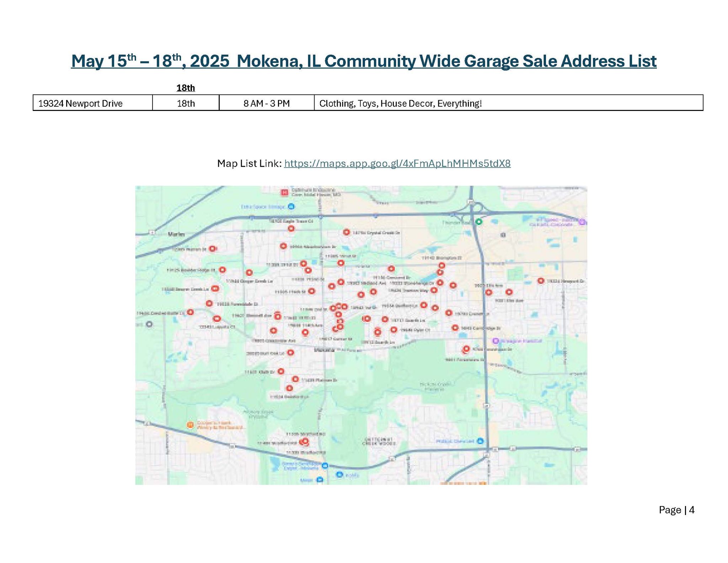The image size is (728, 563).
Task: Click the orange restaurant marker near winery label
Action: pyautogui.click(x=191, y=425)
